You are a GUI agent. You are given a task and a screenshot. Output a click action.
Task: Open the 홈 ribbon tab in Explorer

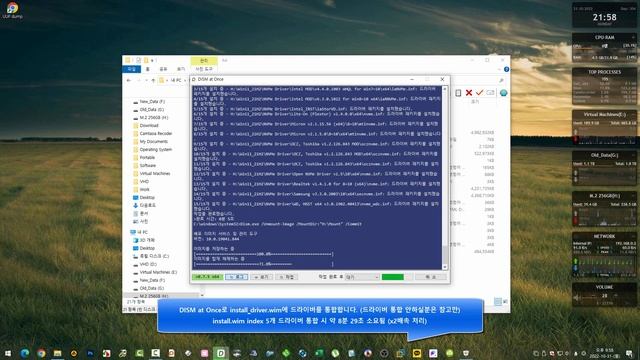click(148, 69)
